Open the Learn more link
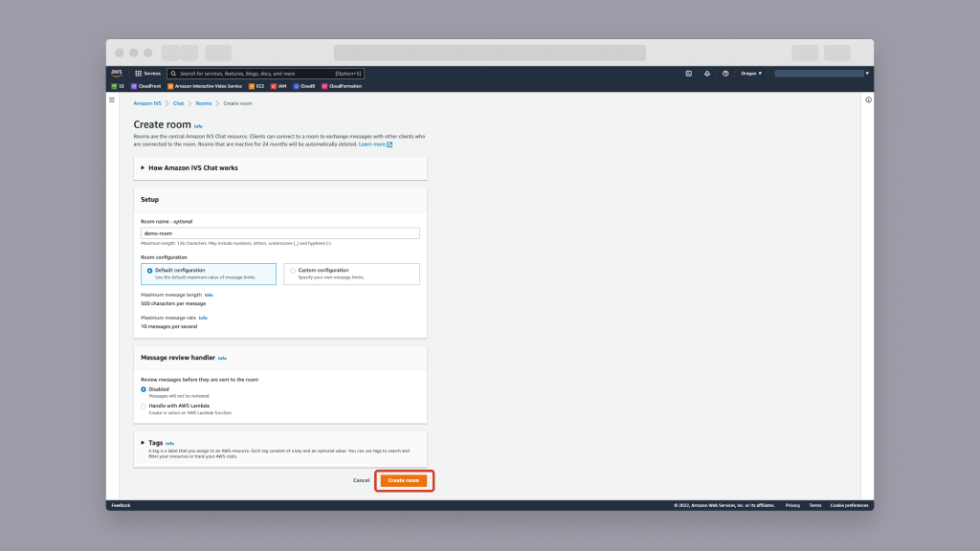Image resolution: width=980 pixels, height=551 pixels. click(x=372, y=143)
